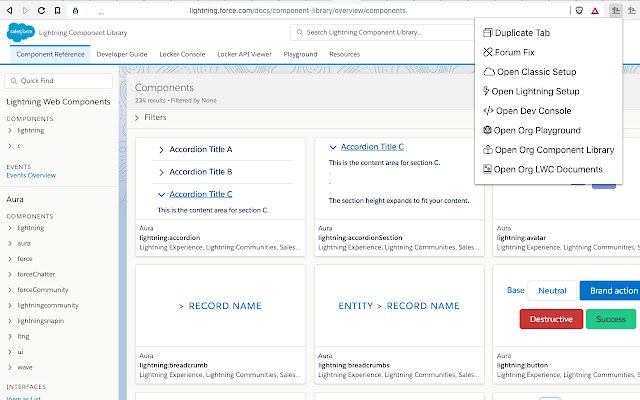640x400 pixels.
Task: Click the browser address bar URL
Action: click(x=297, y=11)
